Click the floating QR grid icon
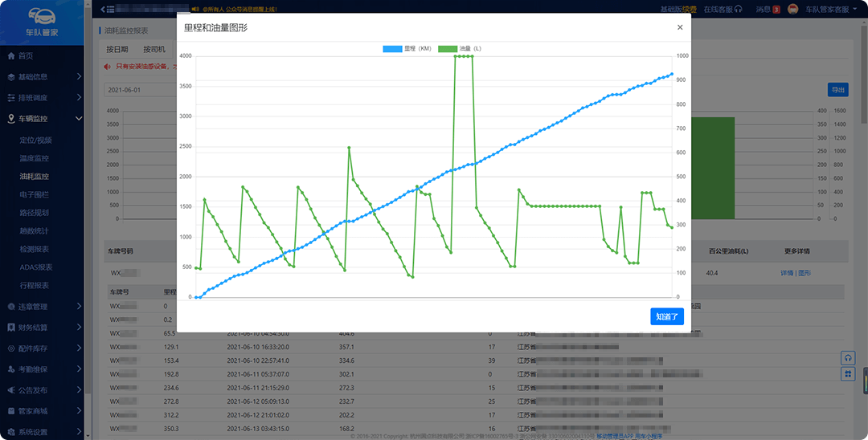The height and width of the screenshot is (440, 868). coord(848,374)
